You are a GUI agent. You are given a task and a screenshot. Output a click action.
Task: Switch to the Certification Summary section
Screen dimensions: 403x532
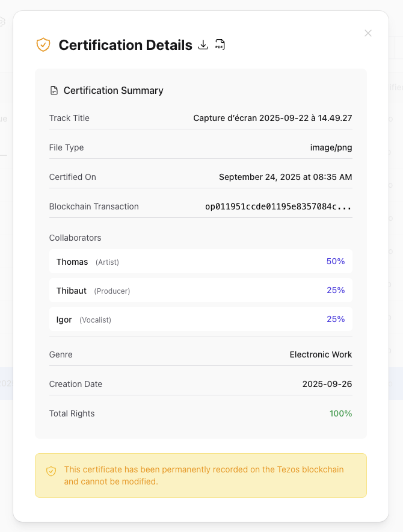[x=113, y=90]
